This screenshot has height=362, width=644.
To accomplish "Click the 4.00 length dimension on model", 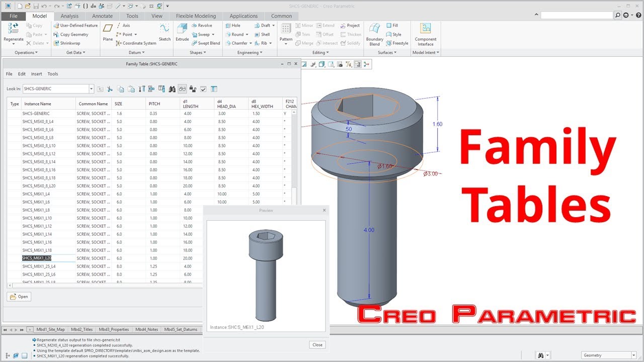I will (369, 230).
